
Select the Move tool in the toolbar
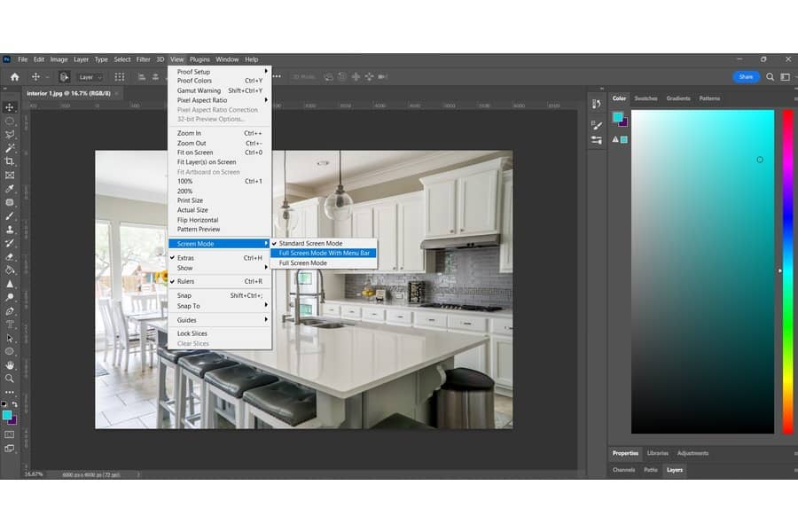[10, 107]
